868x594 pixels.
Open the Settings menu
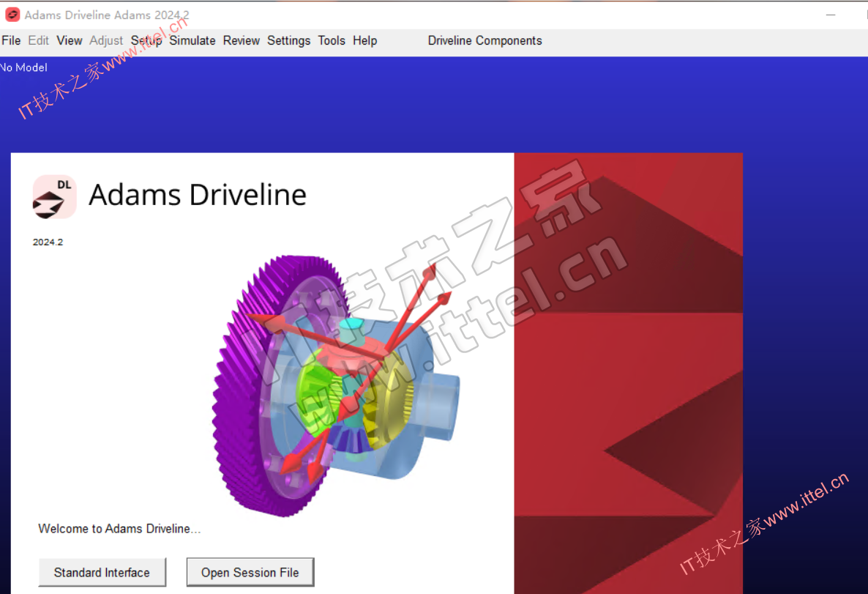[x=288, y=41]
